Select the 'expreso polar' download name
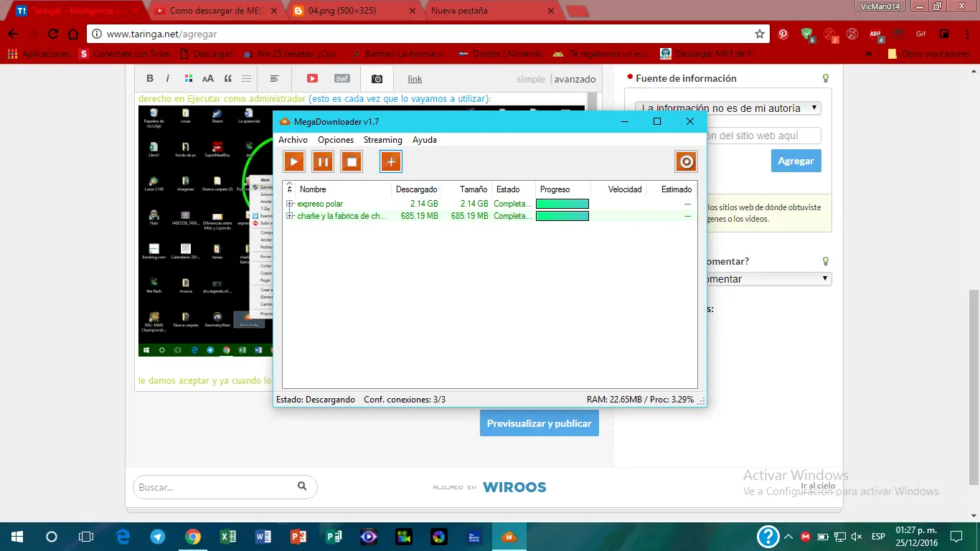This screenshot has height=551, width=980. pos(320,204)
